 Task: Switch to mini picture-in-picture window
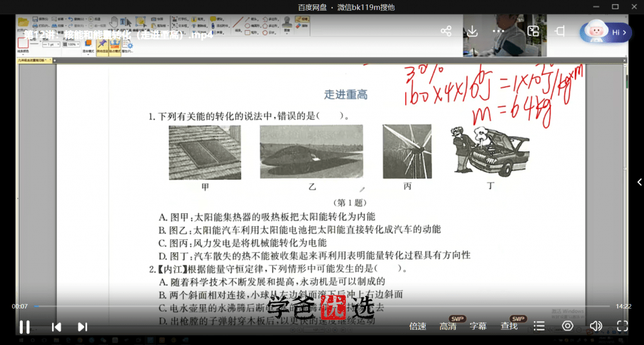[x=533, y=31]
